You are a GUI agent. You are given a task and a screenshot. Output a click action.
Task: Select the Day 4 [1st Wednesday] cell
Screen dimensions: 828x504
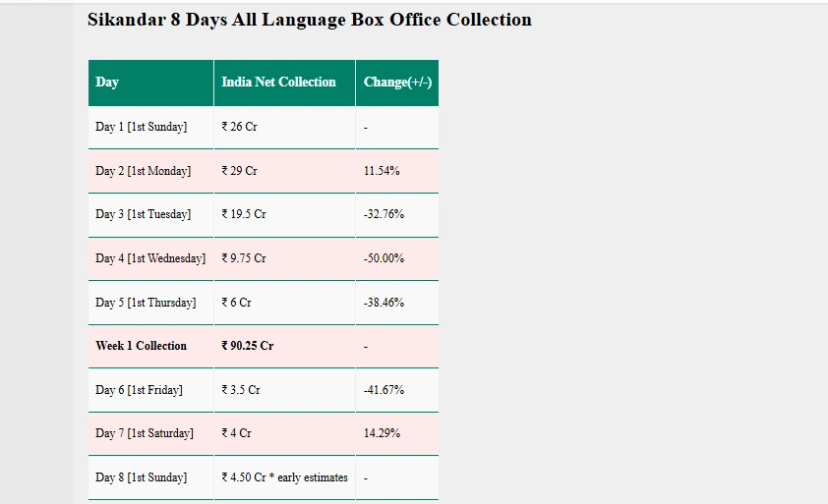click(150, 258)
